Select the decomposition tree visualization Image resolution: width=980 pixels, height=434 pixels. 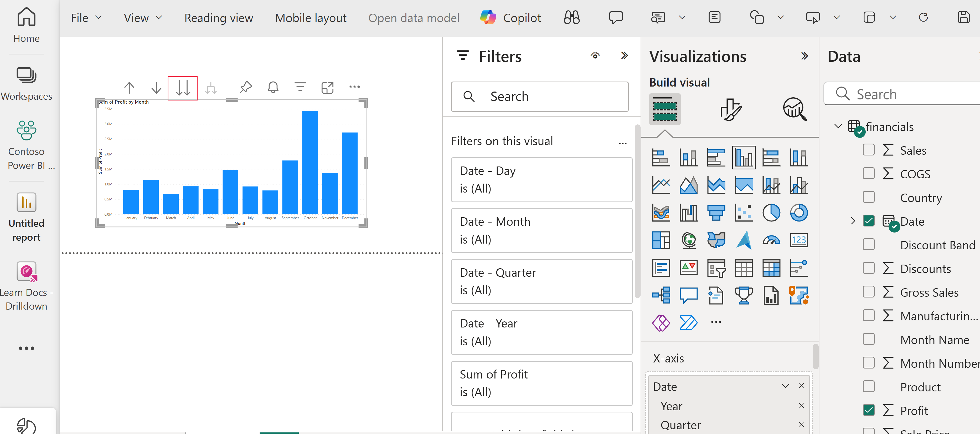(x=661, y=295)
